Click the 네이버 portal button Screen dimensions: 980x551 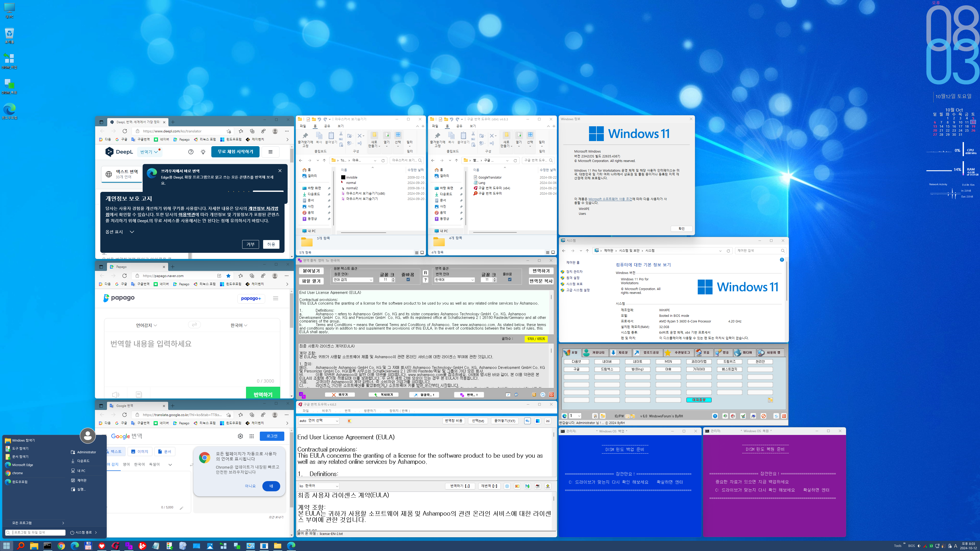click(607, 362)
